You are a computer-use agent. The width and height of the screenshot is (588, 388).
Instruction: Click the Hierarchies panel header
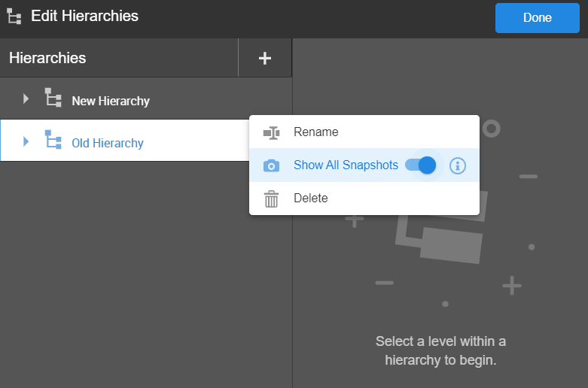click(47, 58)
